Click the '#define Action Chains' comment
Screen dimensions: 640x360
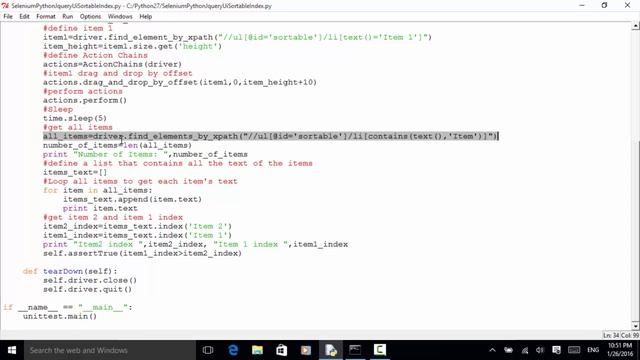point(95,55)
